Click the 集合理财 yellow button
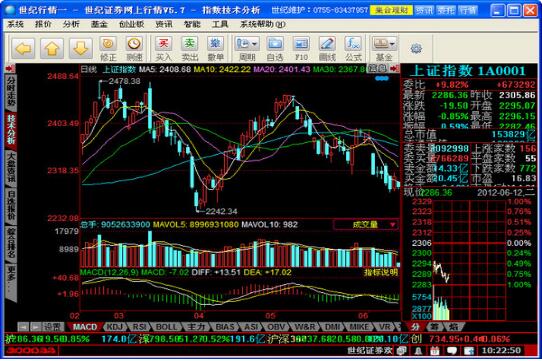Viewport: 542px width, 361px height. click(x=391, y=10)
